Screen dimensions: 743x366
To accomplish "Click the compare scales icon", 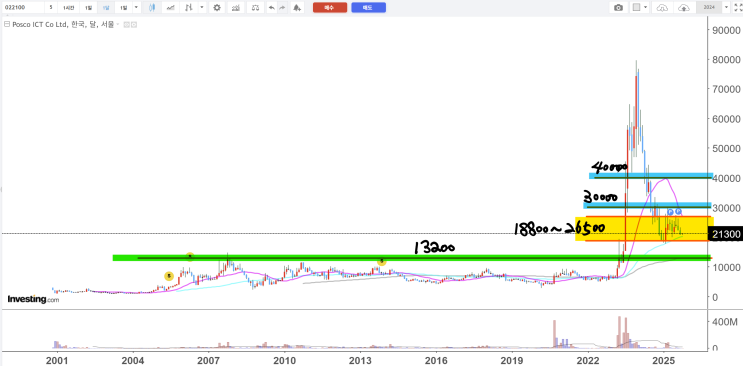I will [256, 8].
